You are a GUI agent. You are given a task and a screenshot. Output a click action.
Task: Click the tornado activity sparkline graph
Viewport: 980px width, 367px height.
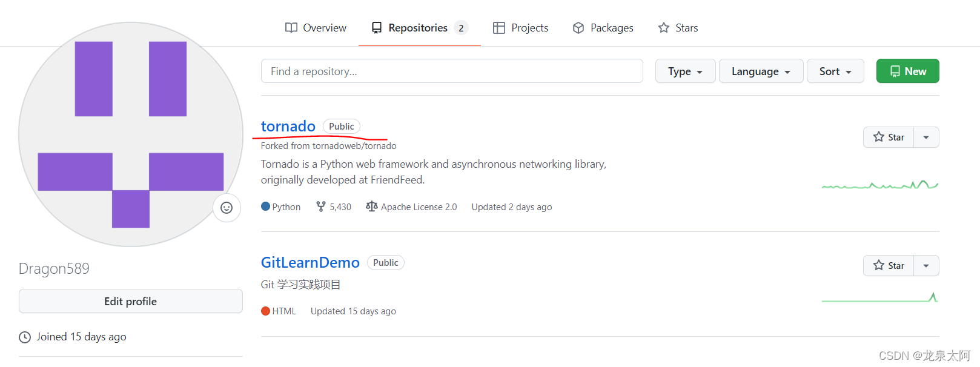pos(880,185)
